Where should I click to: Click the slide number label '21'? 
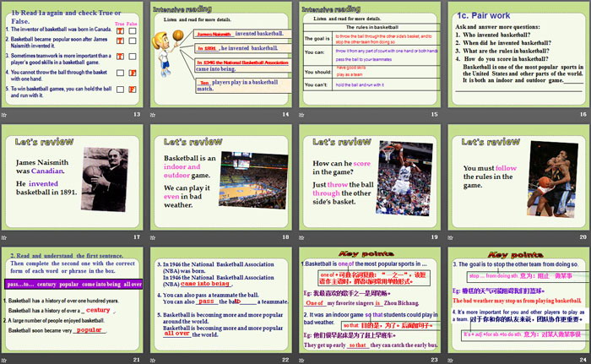[x=137, y=360]
